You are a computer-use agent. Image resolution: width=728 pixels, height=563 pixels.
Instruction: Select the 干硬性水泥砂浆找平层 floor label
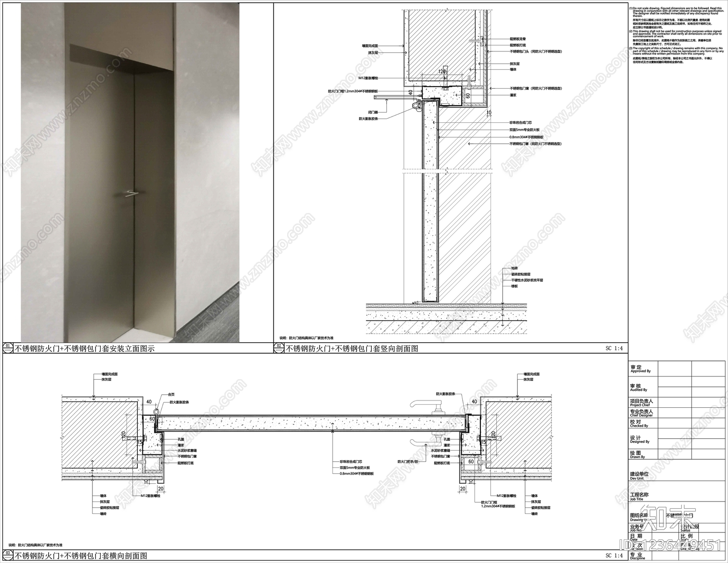point(527,280)
